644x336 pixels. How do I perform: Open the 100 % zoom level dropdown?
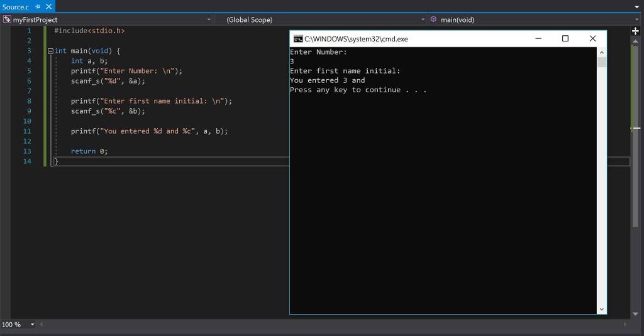click(x=33, y=325)
